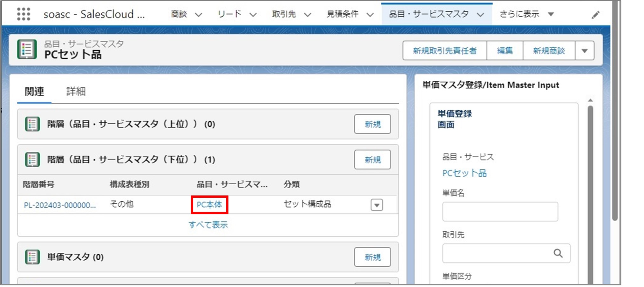Click the すべて表示 link
Screen dimensions: 644x287
[208, 225]
